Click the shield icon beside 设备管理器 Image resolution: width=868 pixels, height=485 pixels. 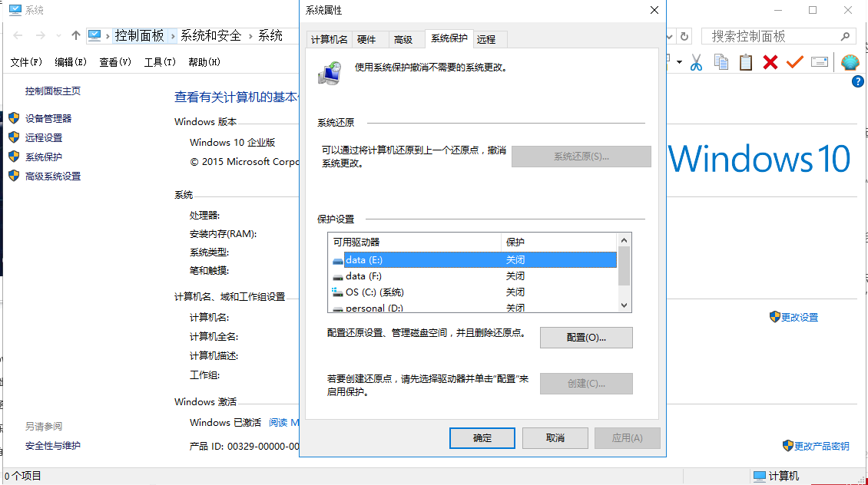click(x=14, y=118)
